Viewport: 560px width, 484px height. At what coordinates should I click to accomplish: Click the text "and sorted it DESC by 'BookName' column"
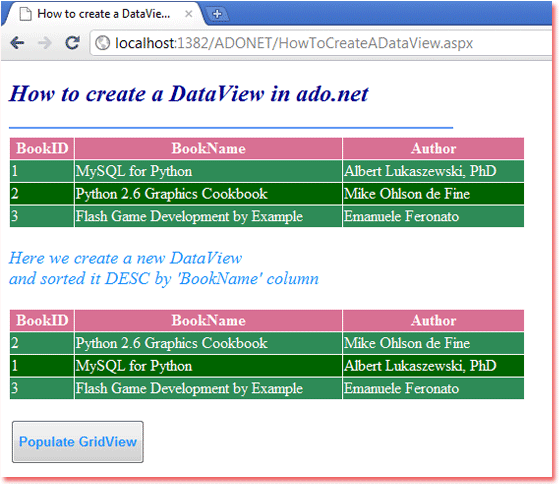coord(164,279)
